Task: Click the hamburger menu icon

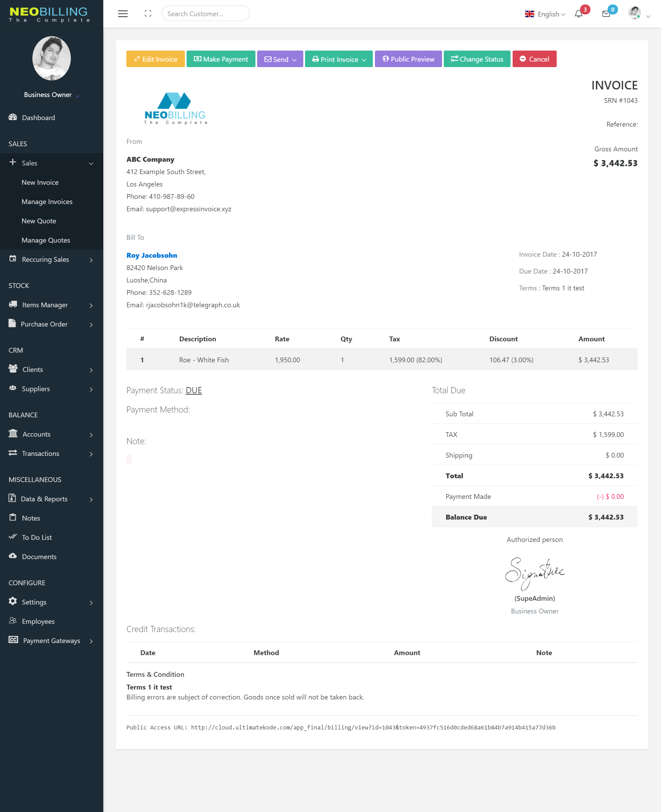Action: pyautogui.click(x=123, y=14)
